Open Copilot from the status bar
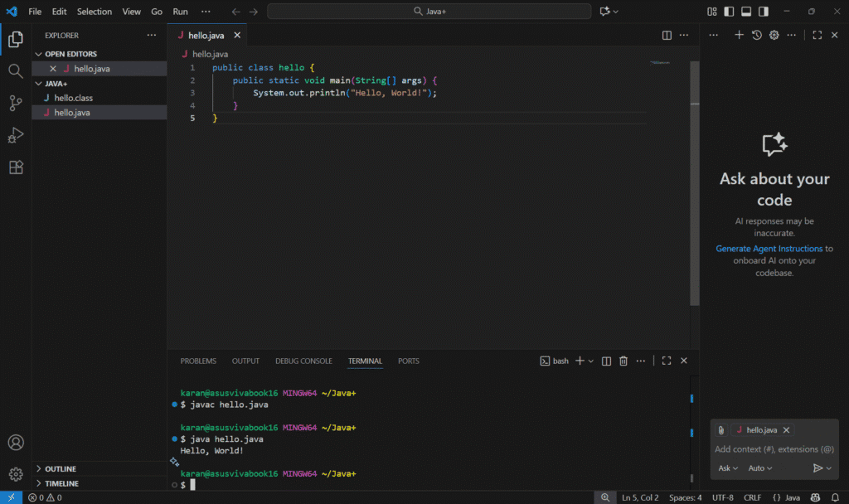Screen dimensions: 849x504 (x=813, y=497)
